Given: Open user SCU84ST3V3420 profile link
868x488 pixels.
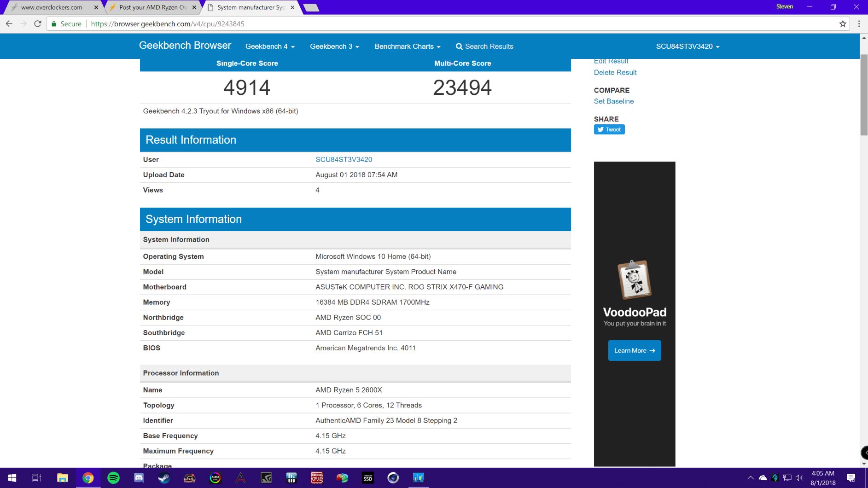Looking at the screenshot, I should (x=344, y=159).
